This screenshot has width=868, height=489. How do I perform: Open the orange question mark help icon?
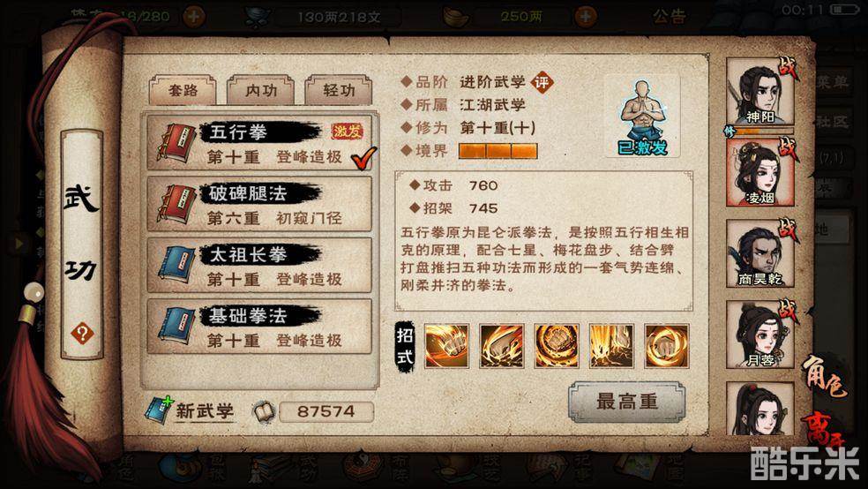tap(82, 334)
